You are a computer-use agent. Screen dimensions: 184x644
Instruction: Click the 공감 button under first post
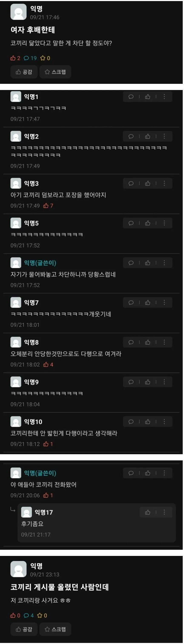[x=24, y=72]
